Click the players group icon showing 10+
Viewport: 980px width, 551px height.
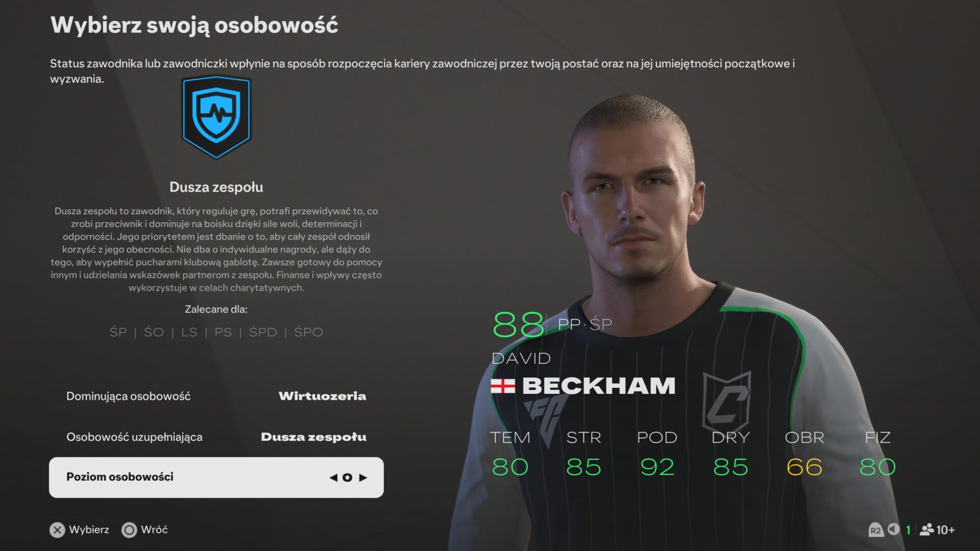[926, 530]
